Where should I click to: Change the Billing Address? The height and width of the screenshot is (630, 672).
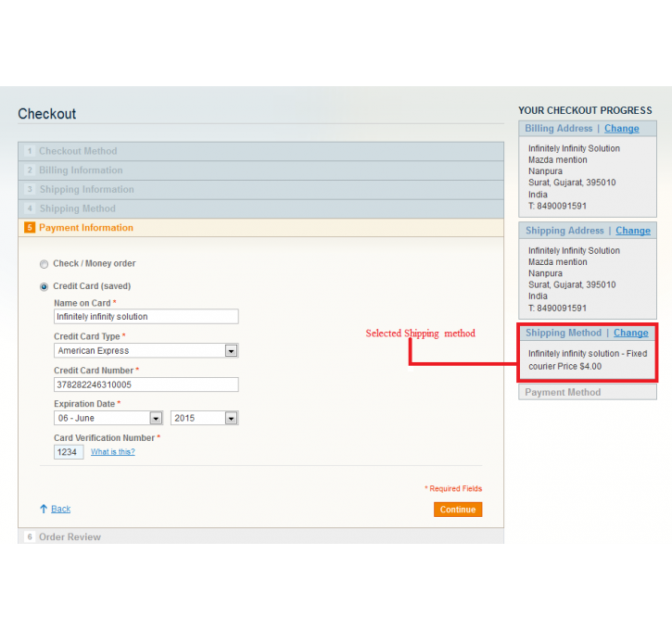621,129
